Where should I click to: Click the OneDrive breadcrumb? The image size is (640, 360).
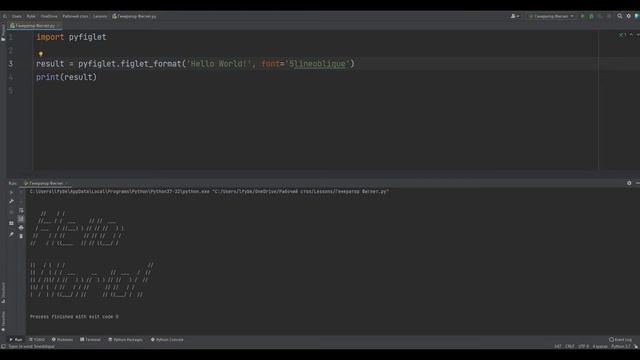click(x=49, y=16)
